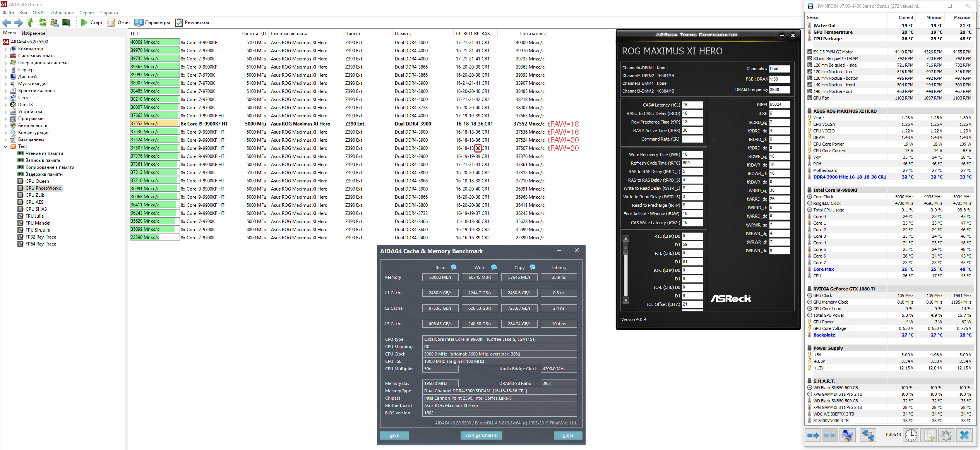Viewport: 980px width, 450px height.
Task: Reset HWiNFO sensor timer clock icon
Action: click(x=911, y=435)
